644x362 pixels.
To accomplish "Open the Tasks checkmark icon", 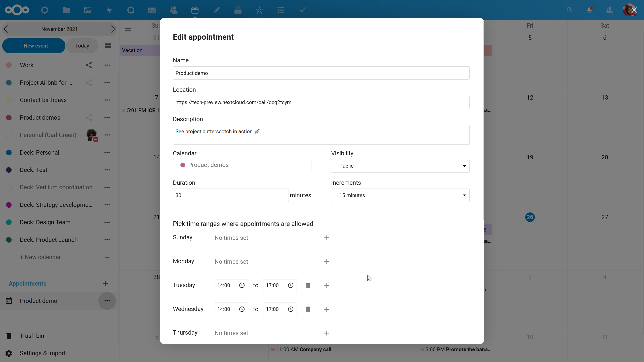I will click(x=302, y=10).
